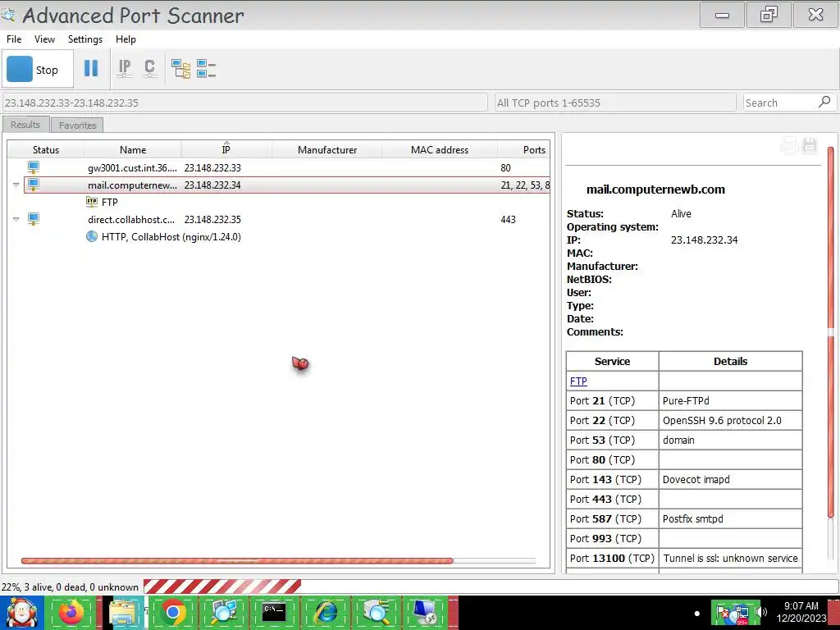Sort by the IP column header
840x630 pixels.
pos(226,149)
